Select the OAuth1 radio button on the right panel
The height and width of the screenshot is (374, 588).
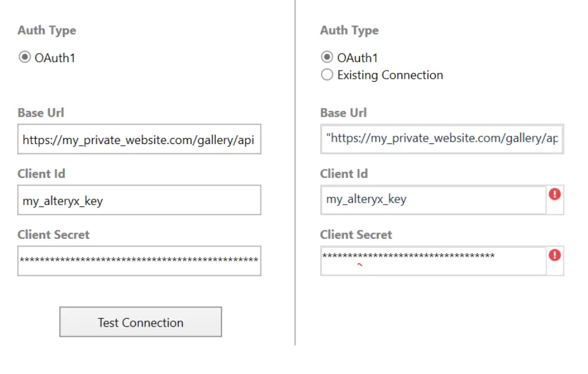326,57
